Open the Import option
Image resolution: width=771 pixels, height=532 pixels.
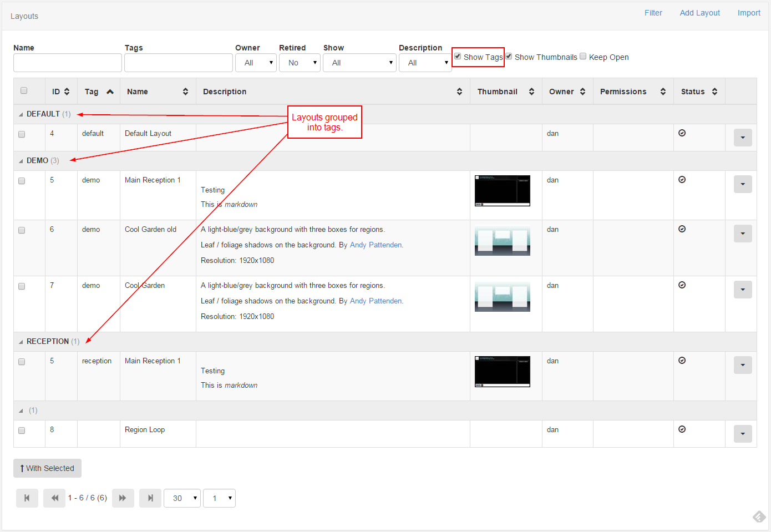749,13
